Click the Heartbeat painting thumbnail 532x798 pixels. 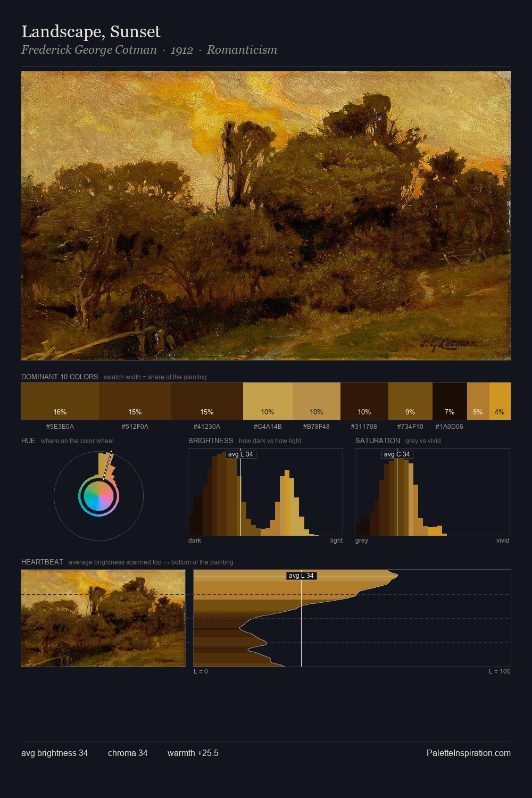(103, 618)
